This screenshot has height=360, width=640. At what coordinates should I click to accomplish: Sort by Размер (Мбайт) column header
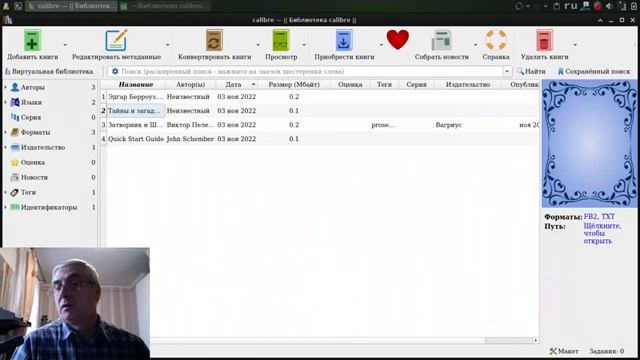click(294, 84)
